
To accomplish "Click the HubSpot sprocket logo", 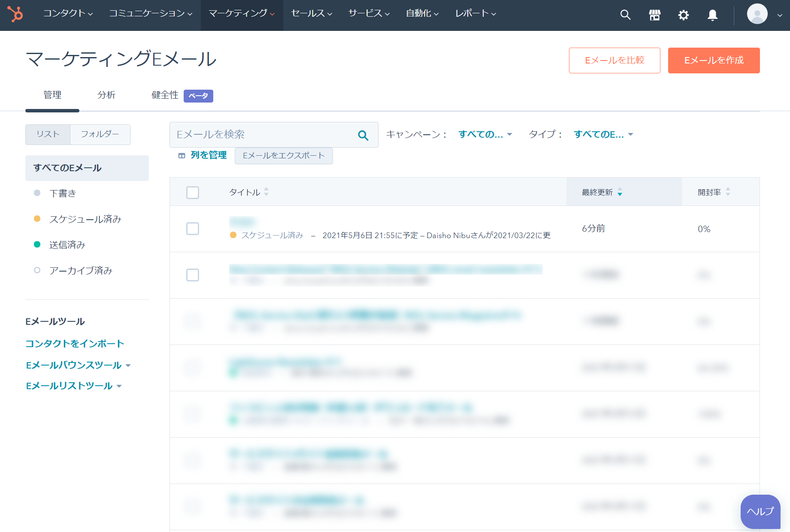I will pyautogui.click(x=15, y=14).
